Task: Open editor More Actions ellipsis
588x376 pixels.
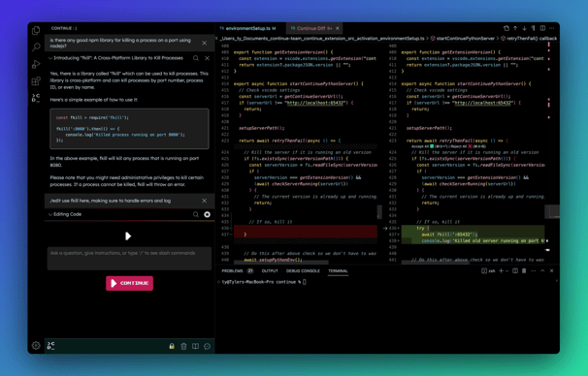Action: 552,28
